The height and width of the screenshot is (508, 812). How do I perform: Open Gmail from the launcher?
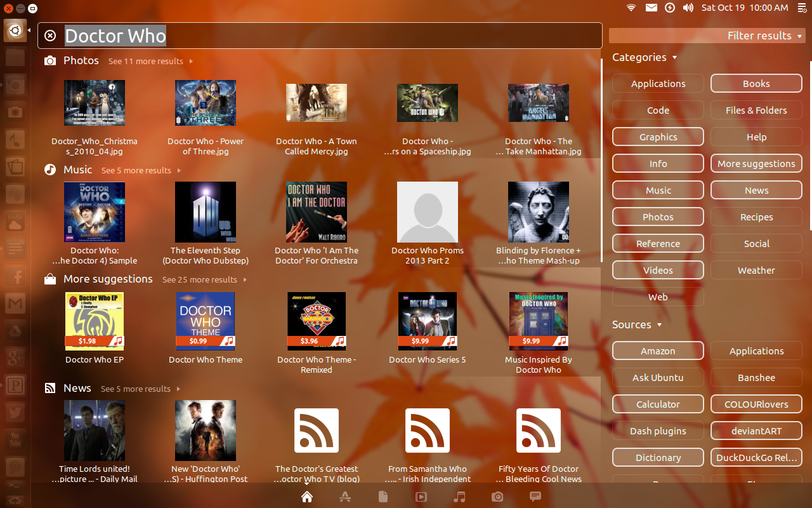click(15, 304)
